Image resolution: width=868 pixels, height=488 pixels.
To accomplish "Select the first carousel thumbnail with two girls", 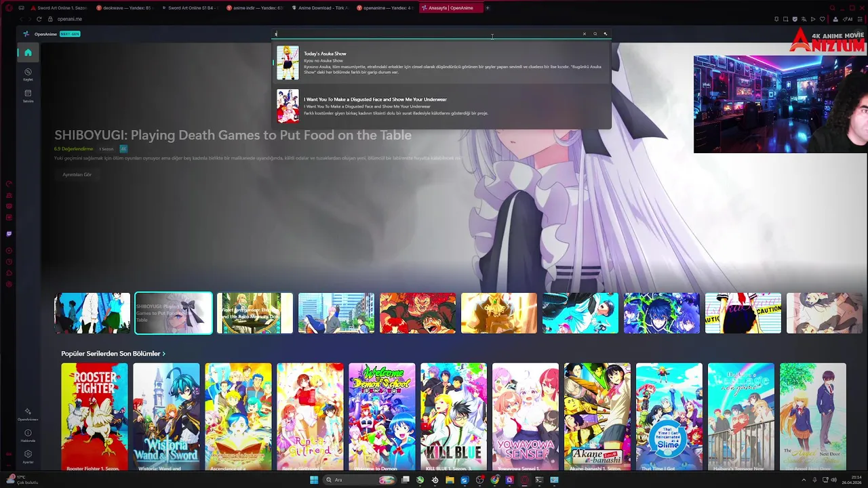I will pos(92,313).
